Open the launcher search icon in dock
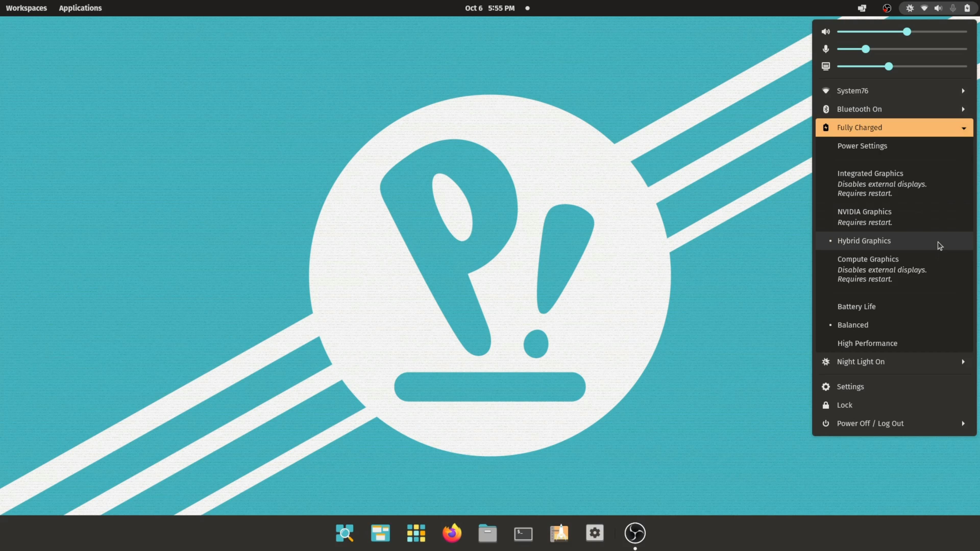 [345, 533]
